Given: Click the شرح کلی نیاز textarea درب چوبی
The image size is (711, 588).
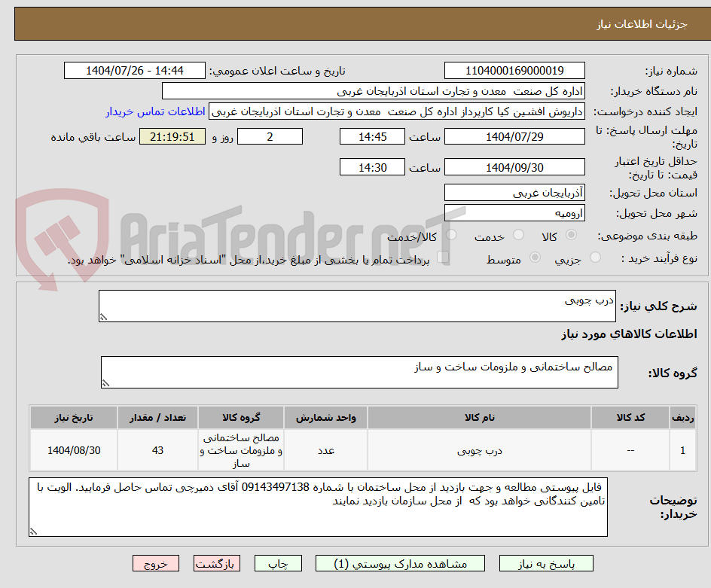Looking at the screenshot, I should (x=357, y=306).
